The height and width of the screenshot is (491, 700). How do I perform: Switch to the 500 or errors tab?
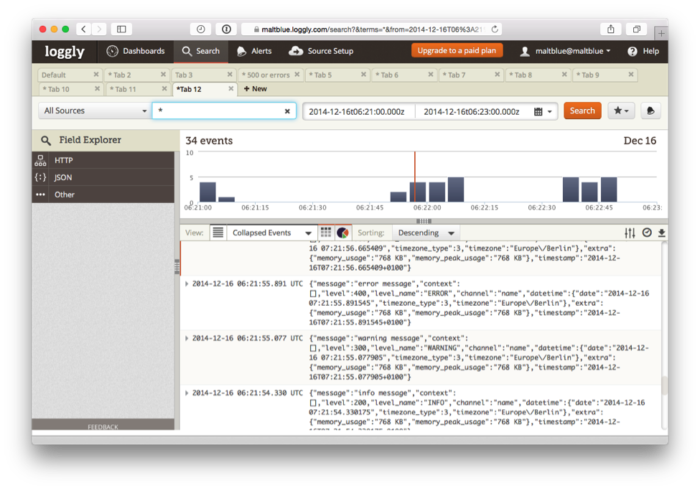pyautogui.click(x=265, y=75)
